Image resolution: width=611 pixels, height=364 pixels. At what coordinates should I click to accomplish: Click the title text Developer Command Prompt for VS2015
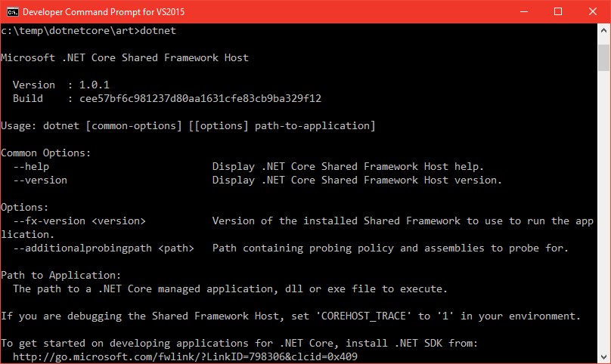pos(104,12)
